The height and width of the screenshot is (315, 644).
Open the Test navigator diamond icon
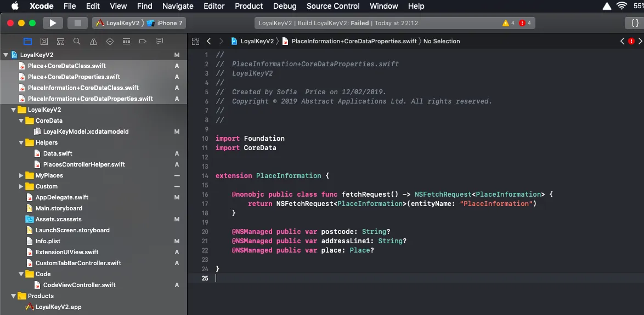tap(110, 41)
